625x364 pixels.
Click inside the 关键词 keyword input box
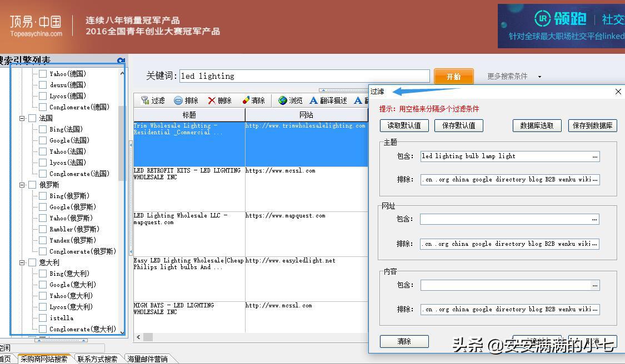click(306, 75)
